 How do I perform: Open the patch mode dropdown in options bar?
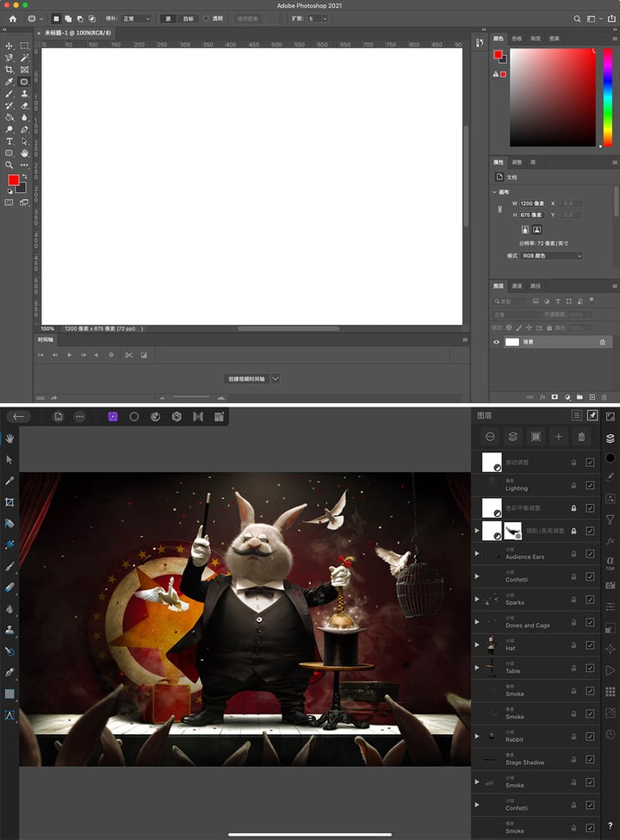(x=136, y=19)
